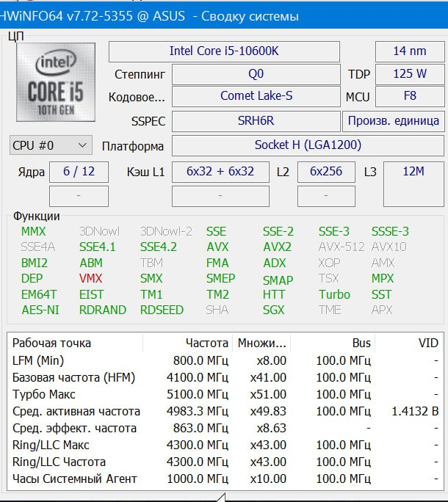The image size is (448, 502).
Task: Click the SSE4.2 feature label
Action: tap(159, 247)
